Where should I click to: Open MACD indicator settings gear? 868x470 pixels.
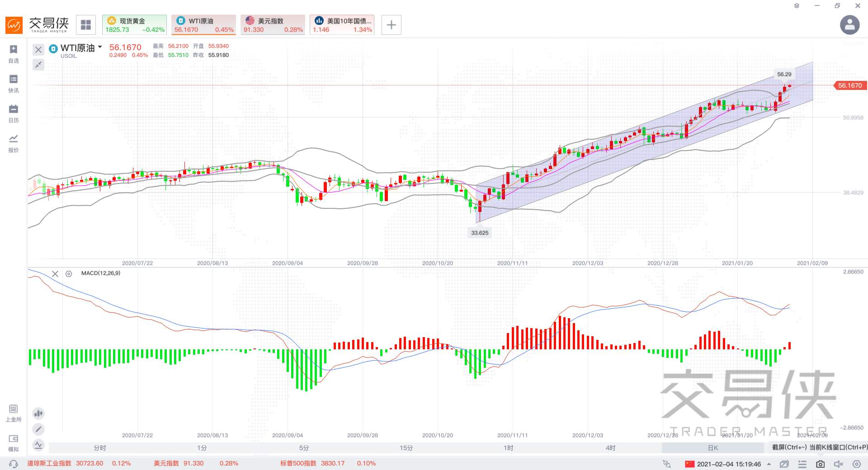pos(69,274)
